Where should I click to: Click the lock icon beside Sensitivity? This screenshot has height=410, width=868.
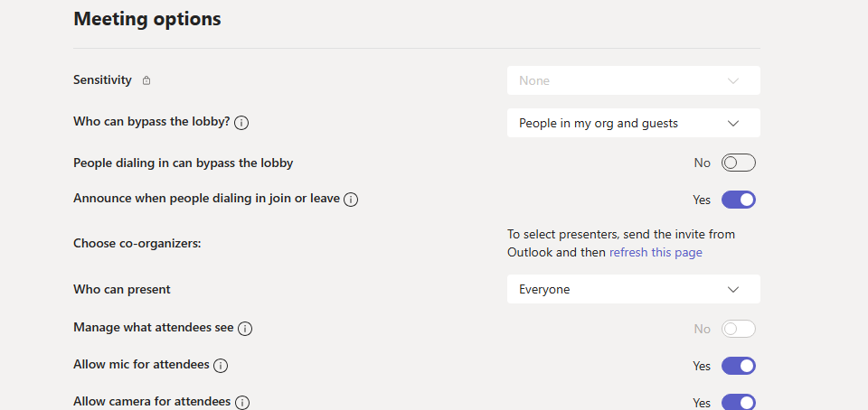point(146,80)
